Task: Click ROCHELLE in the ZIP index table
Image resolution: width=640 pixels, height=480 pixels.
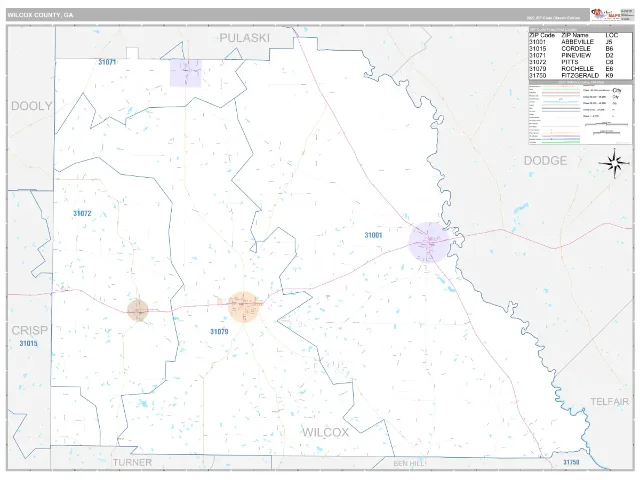Action: tap(577, 69)
